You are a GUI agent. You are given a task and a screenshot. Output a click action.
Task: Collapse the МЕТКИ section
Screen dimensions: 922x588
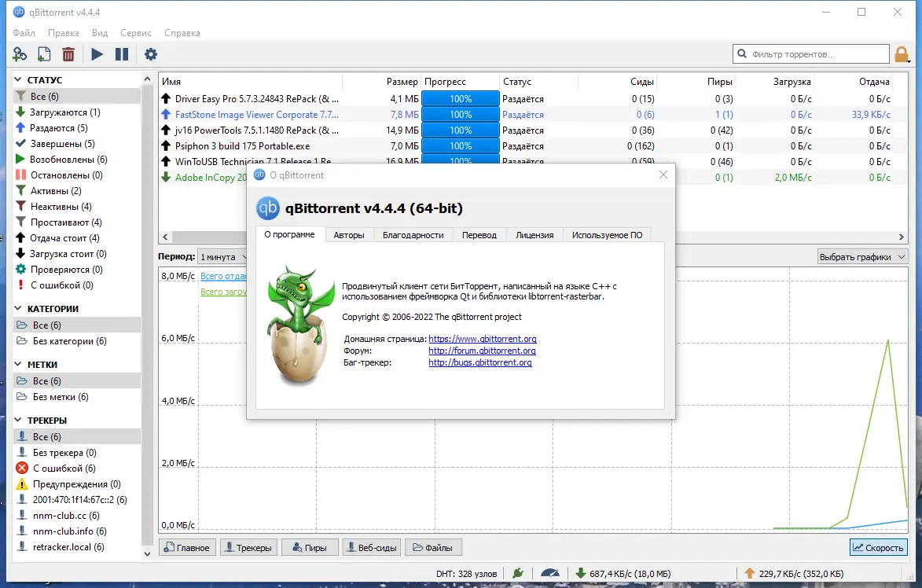(17, 364)
